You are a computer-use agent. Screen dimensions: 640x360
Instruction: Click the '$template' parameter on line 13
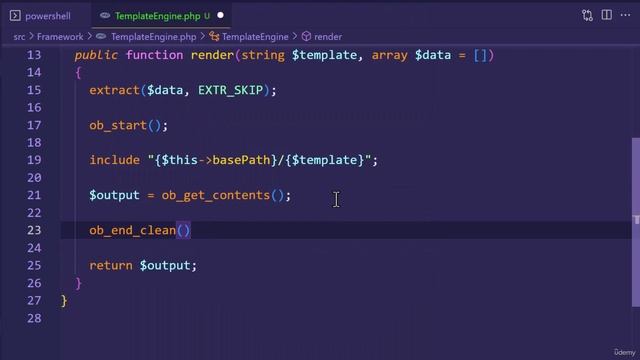click(324, 55)
